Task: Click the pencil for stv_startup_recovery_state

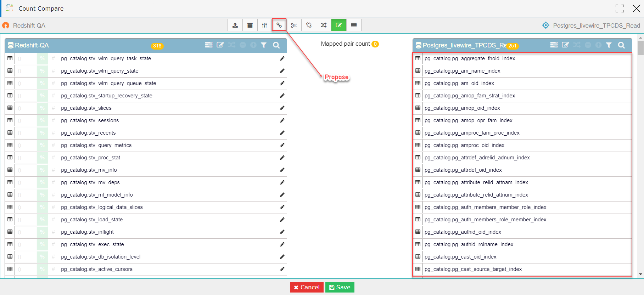Action: (282, 96)
